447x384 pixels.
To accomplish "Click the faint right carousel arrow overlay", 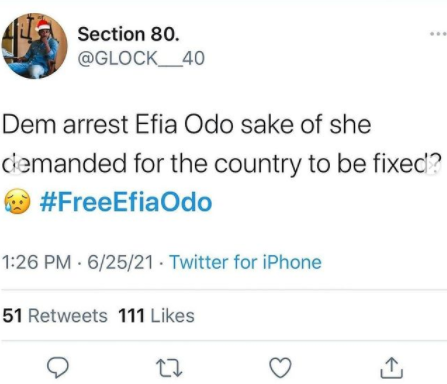I will click(x=432, y=165).
